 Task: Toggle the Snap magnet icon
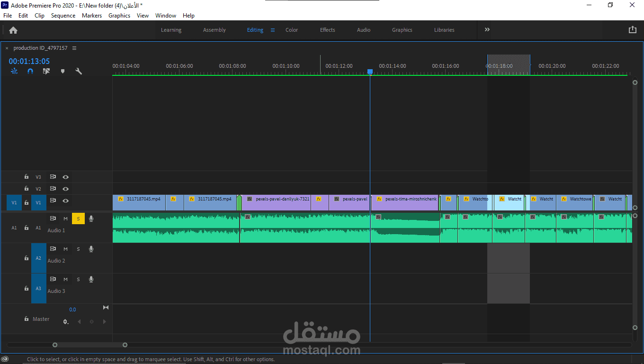tap(30, 71)
